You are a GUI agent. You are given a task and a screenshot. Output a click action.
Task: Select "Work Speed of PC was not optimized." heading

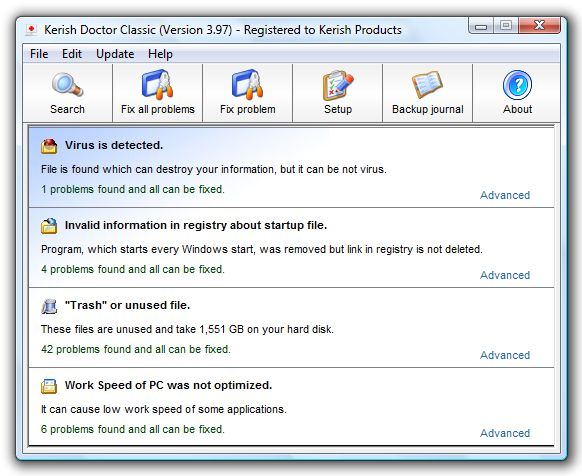[x=168, y=385]
